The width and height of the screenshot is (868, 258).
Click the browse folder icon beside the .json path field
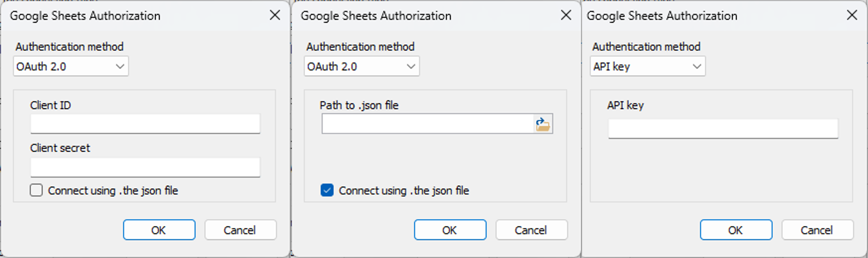click(x=542, y=124)
